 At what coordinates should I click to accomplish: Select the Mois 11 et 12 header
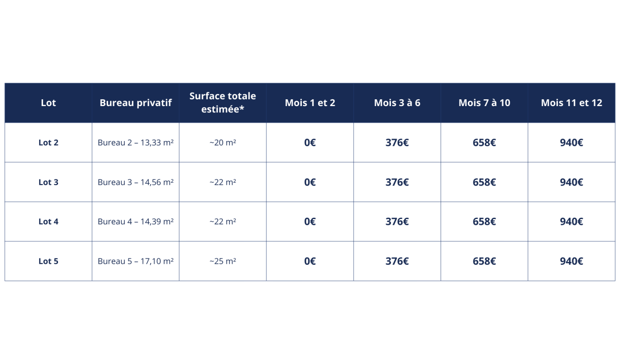[x=571, y=103]
